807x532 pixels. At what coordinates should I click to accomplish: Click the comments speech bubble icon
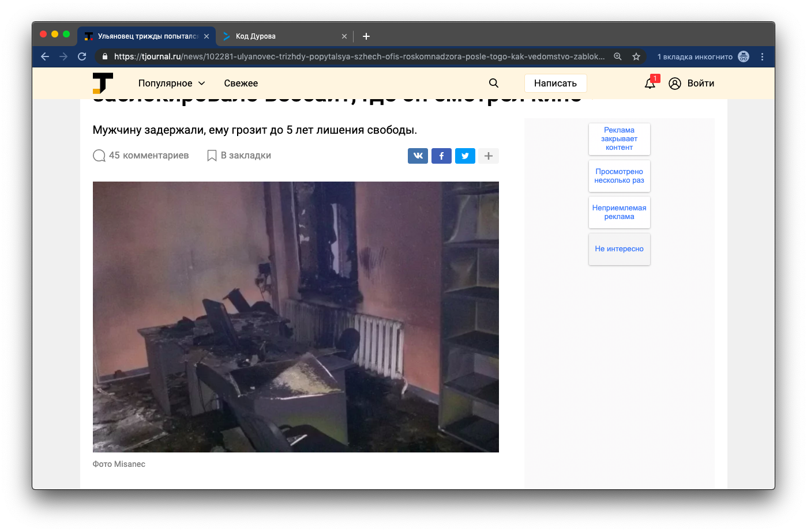[99, 156]
